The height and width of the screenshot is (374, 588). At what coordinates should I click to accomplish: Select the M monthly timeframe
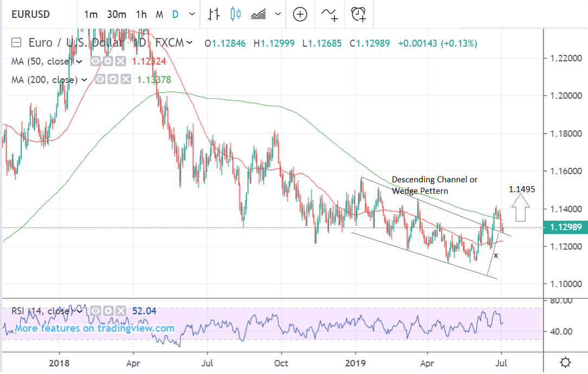159,15
